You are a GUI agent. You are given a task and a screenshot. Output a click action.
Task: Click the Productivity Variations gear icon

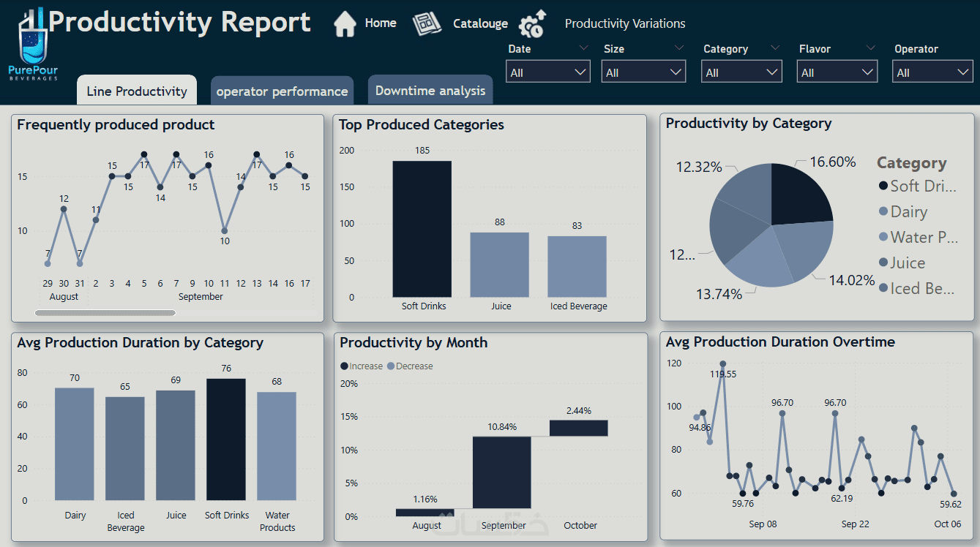click(532, 24)
